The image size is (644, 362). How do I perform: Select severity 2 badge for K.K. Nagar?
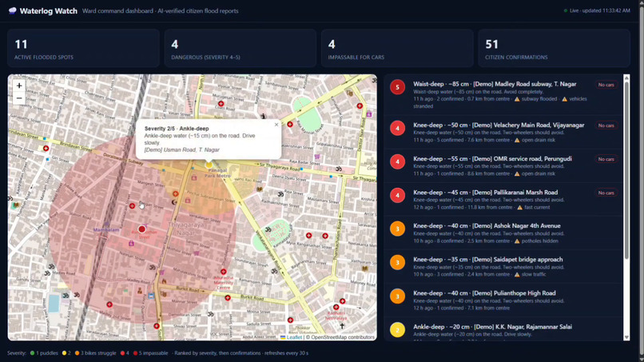click(x=398, y=330)
